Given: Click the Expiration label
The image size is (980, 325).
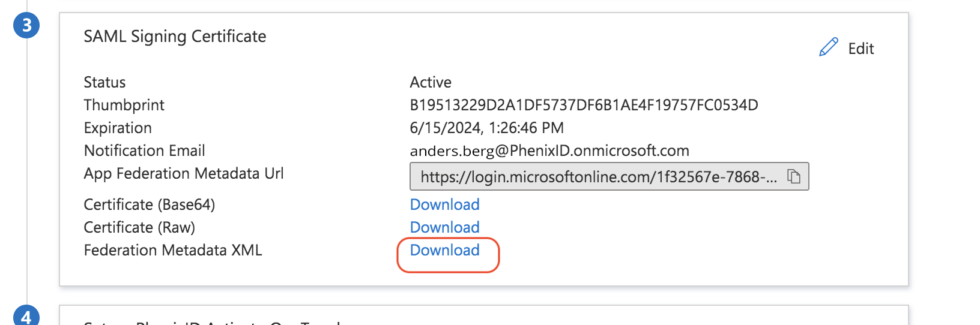Looking at the screenshot, I should coord(118,128).
